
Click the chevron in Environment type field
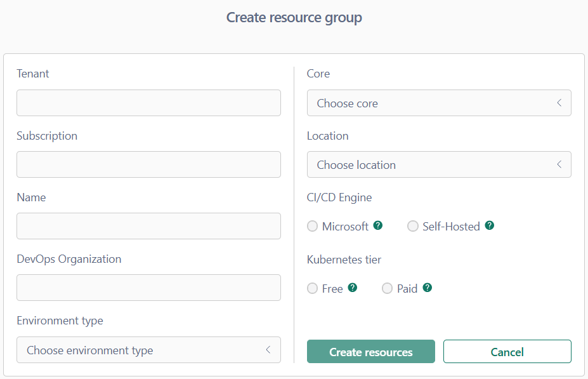click(x=268, y=350)
